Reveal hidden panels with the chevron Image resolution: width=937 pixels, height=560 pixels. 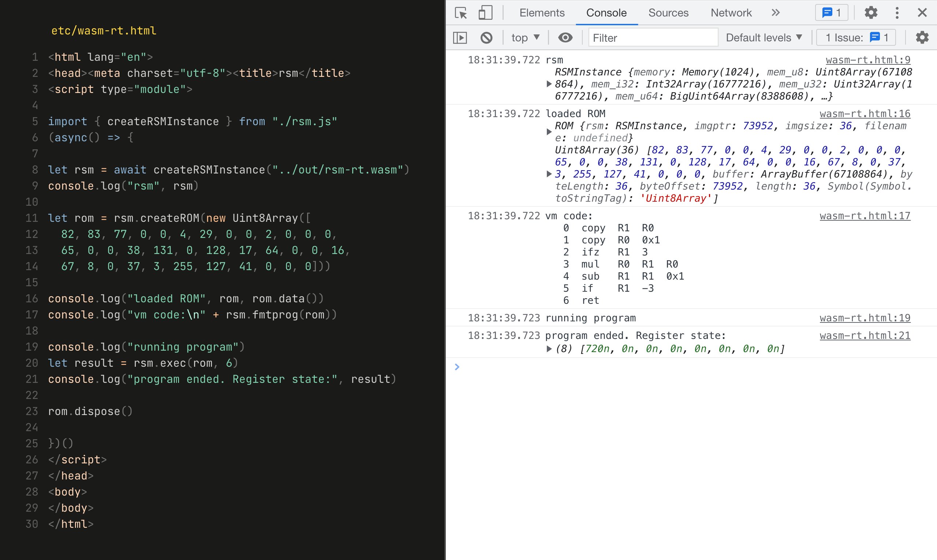point(775,12)
